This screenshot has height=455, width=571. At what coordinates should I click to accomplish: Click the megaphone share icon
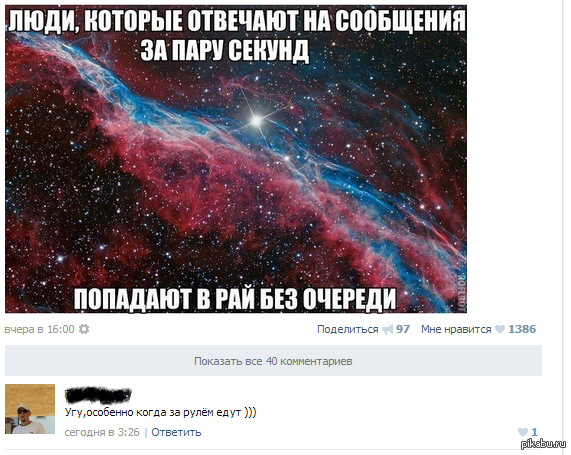point(387,330)
